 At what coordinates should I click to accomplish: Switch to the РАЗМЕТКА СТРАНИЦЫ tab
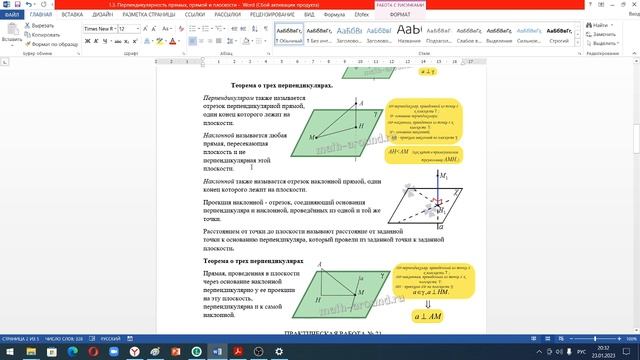click(149, 15)
